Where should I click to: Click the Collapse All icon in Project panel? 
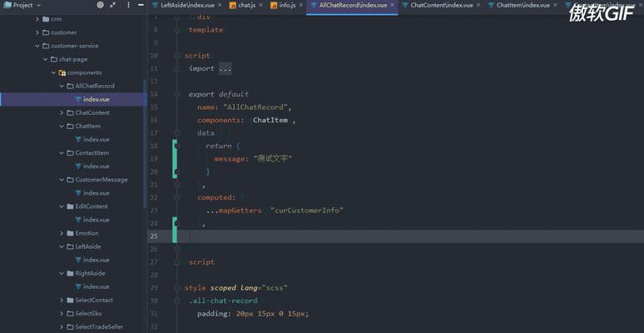tap(112, 5)
